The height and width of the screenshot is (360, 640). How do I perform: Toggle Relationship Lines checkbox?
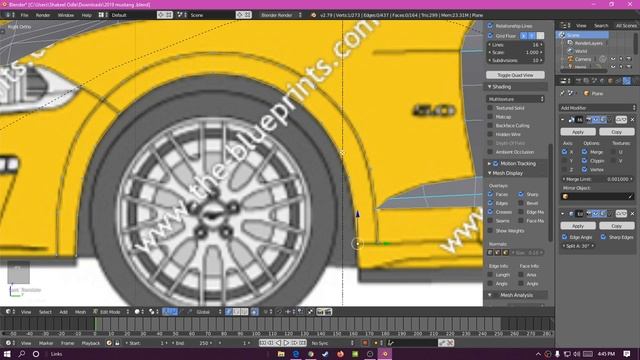490,26
